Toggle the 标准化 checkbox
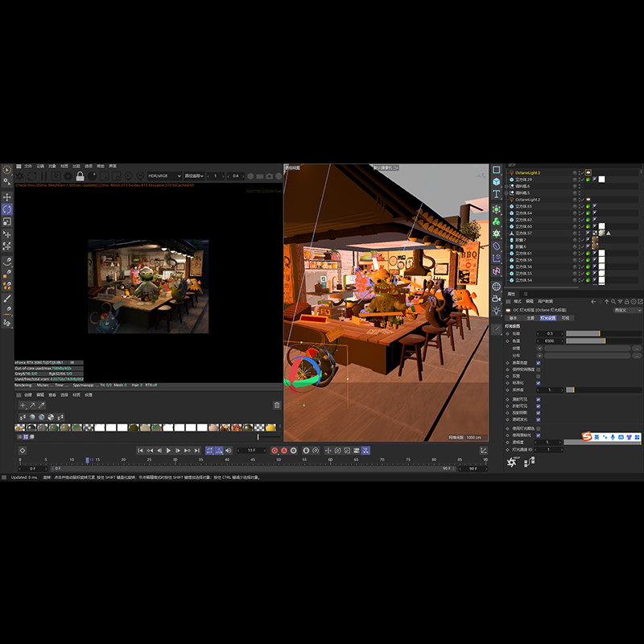 539,382
